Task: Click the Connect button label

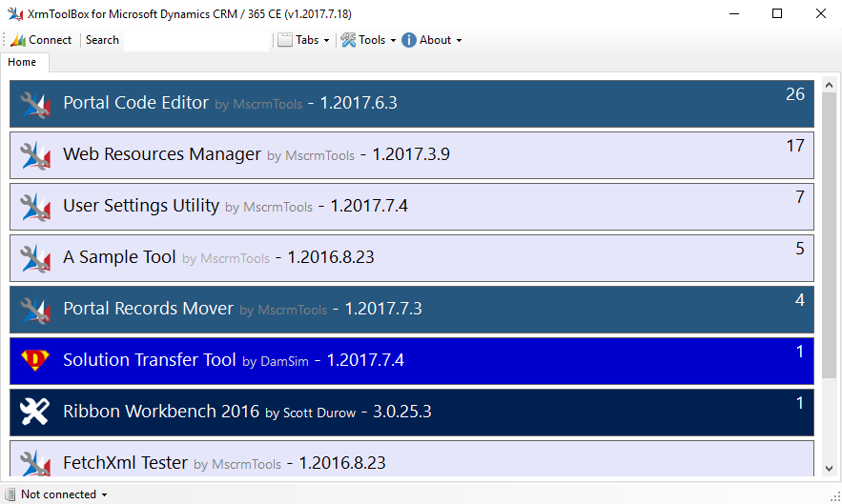Action: [50, 40]
